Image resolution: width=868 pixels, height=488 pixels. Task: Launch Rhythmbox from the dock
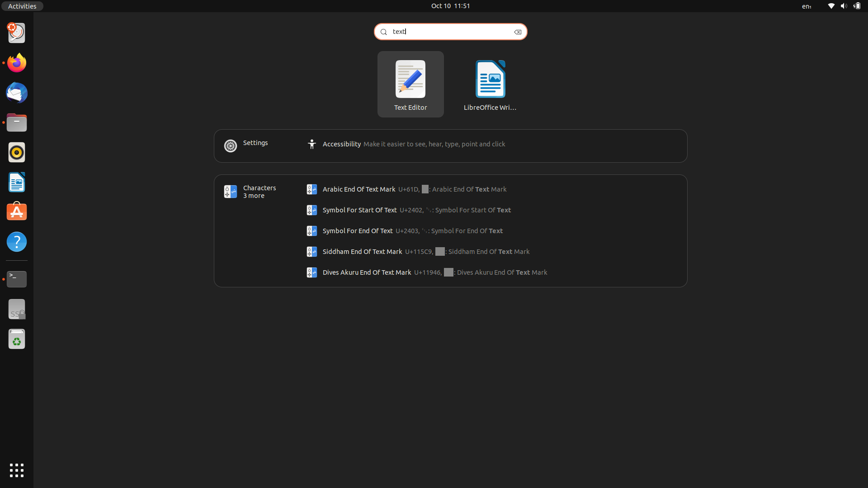17,153
